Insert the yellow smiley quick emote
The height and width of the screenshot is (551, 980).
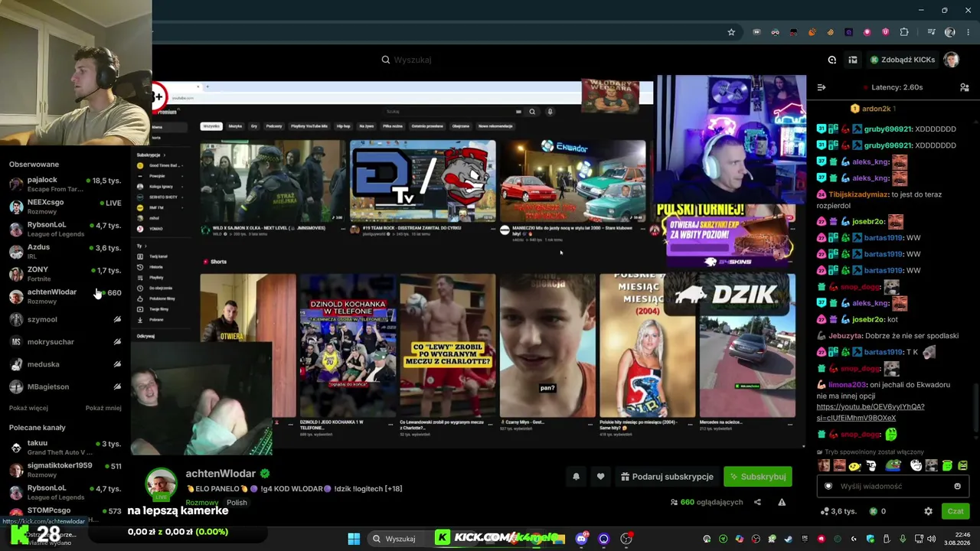[x=854, y=465]
